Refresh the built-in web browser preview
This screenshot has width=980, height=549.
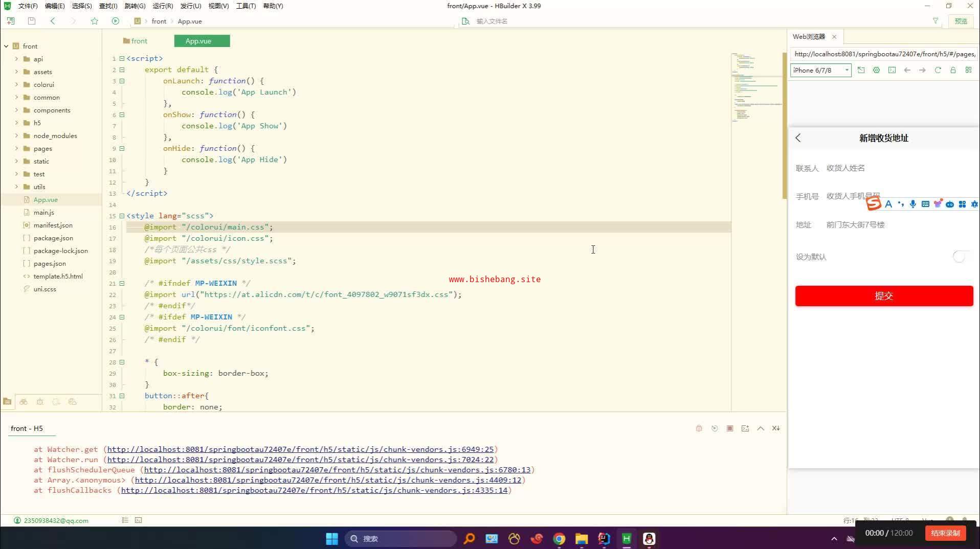click(938, 70)
